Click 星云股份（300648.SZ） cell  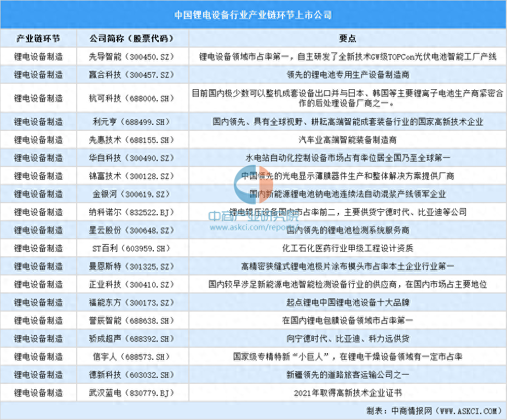[132, 231]
